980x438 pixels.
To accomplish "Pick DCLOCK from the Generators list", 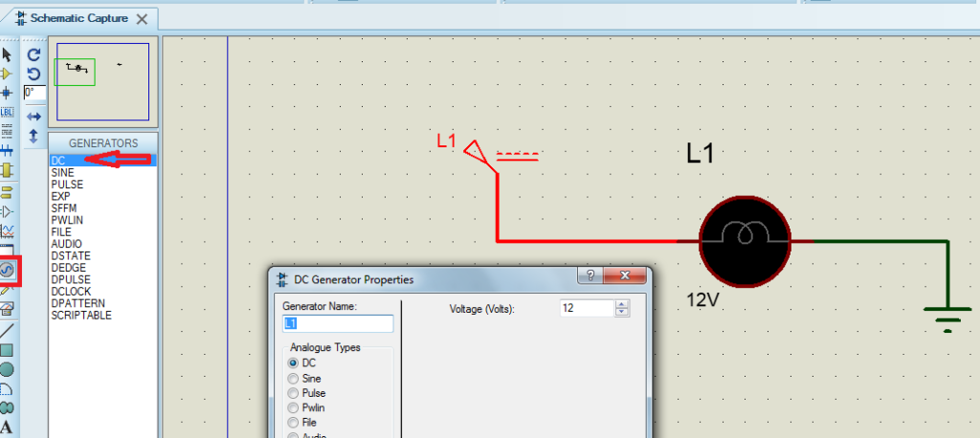I will pyautogui.click(x=70, y=292).
